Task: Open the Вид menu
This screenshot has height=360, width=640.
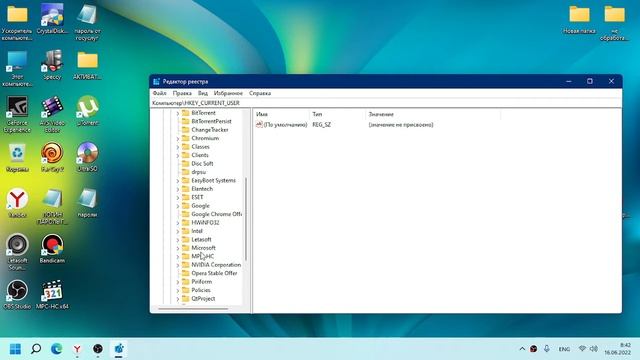Action: click(203, 93)
